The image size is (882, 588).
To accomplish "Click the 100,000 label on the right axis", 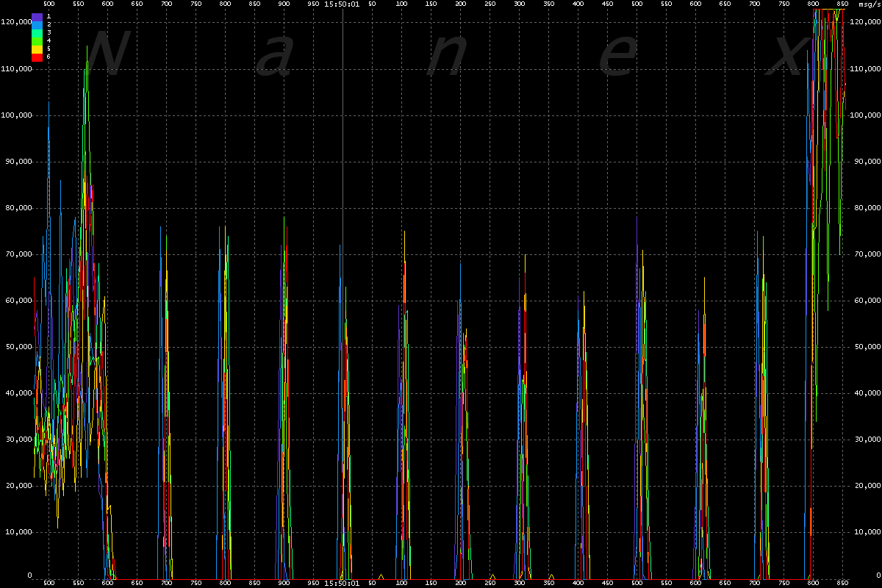I will click(x=864, y=115).
